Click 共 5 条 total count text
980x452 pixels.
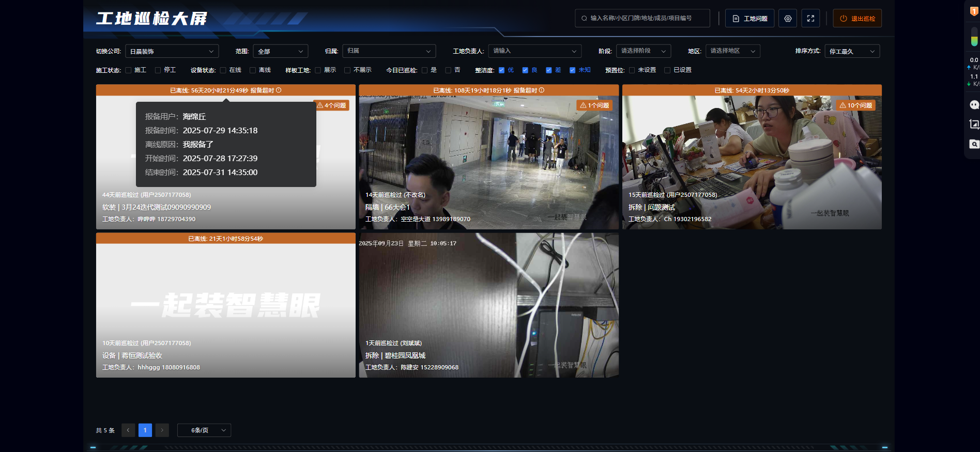point(105,430)
